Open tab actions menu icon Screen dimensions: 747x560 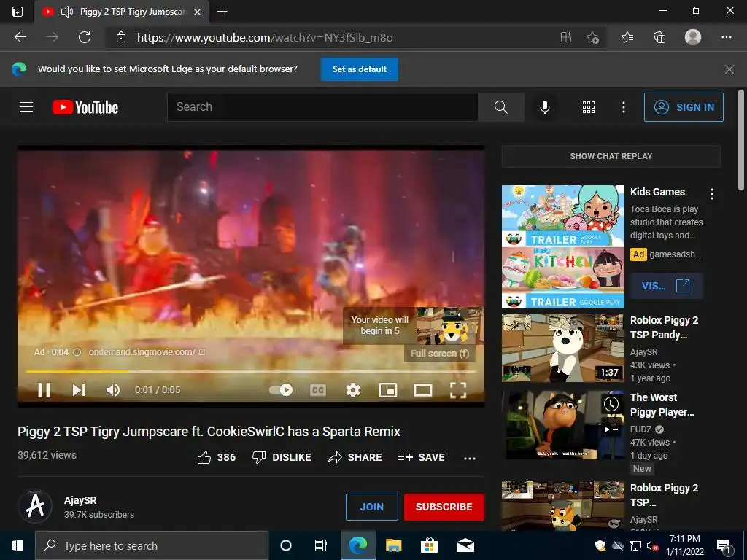pos(18,12)
